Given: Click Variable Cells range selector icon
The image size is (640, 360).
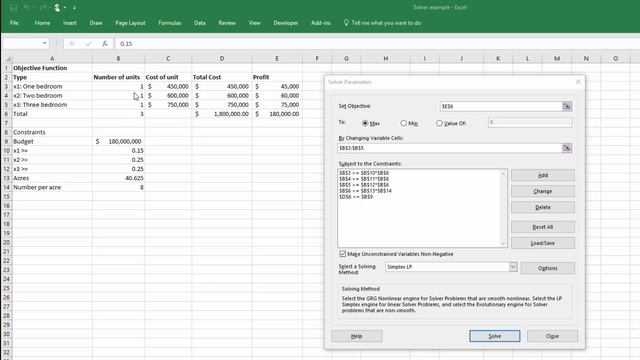Looking at the screenshot, I should [567, 148].
